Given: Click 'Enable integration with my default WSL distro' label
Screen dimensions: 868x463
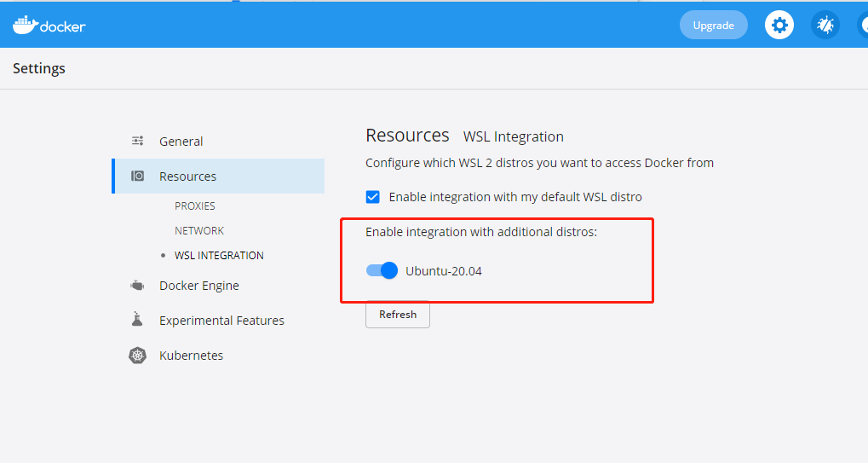Looking at the screenshot, I should pos(515,197).
